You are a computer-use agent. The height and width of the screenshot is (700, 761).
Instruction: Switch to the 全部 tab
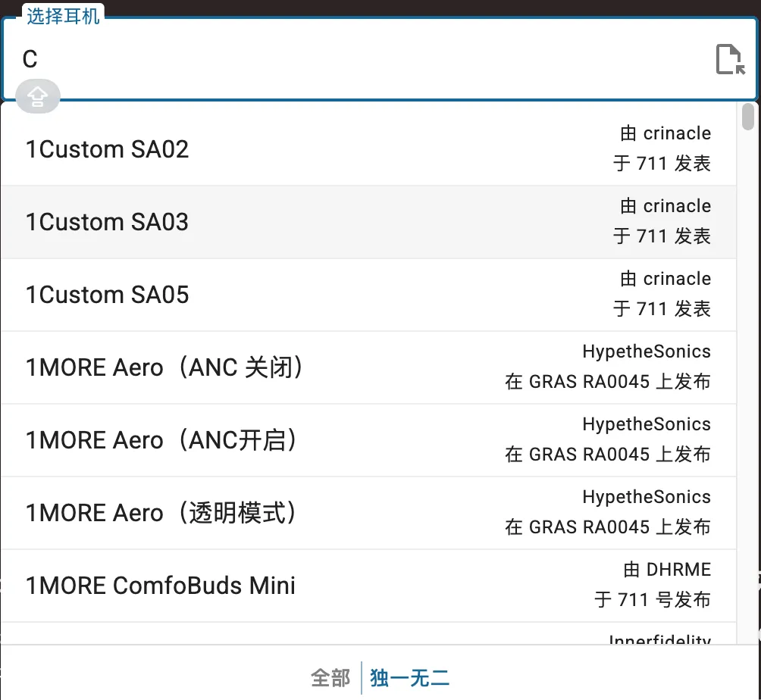330,677
